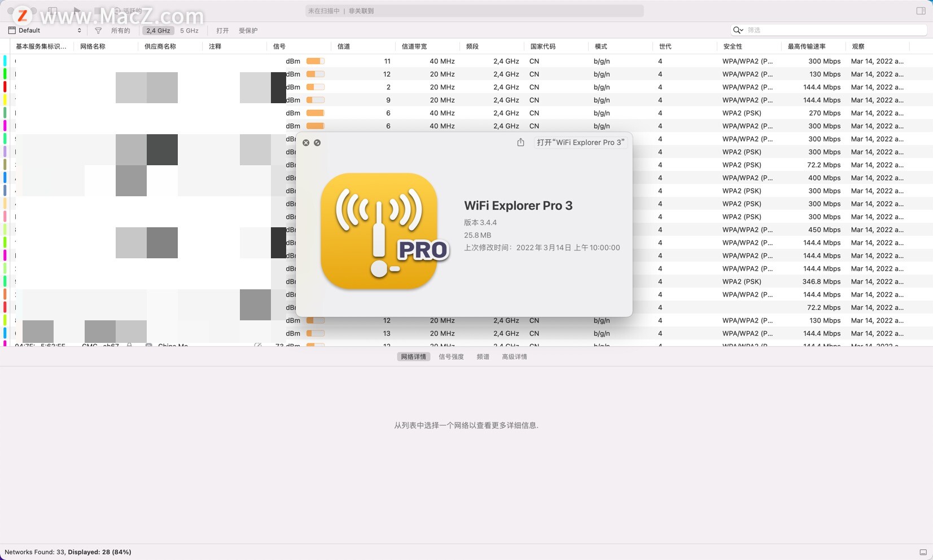This screenshot has width=933, height=560.
Task: Sort by 安全性 column header
Action: click(x=733, y=46)
